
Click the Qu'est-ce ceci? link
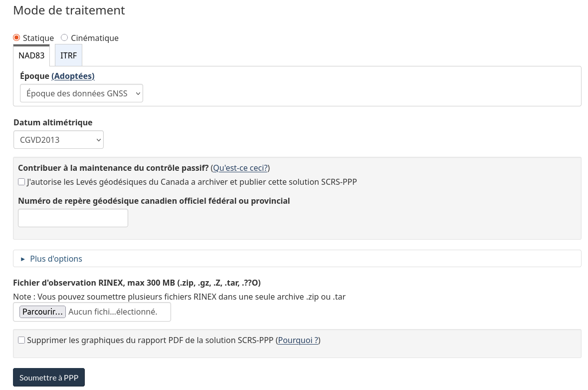tap(240, 168)
